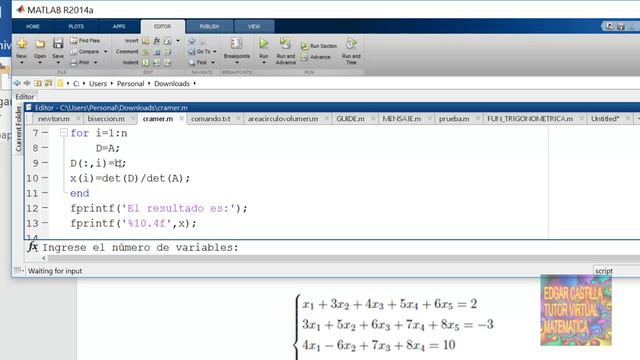The width and height of the screenshot is (640, 360).
Task: Click the Decrease Indent icon
Action: click(x=168, y=63)
